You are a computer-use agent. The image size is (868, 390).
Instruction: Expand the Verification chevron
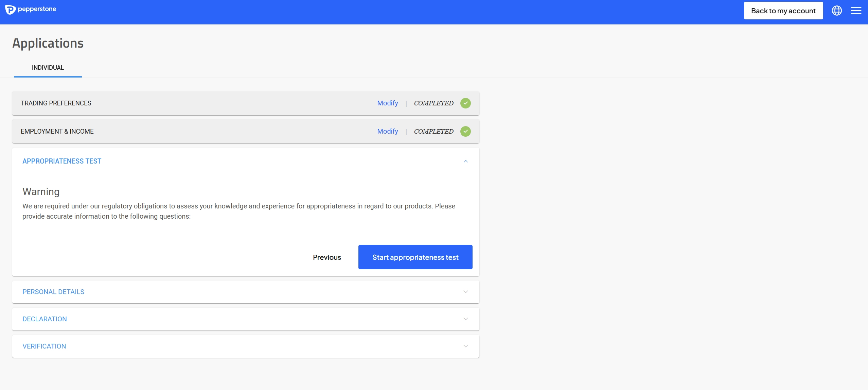466,346
